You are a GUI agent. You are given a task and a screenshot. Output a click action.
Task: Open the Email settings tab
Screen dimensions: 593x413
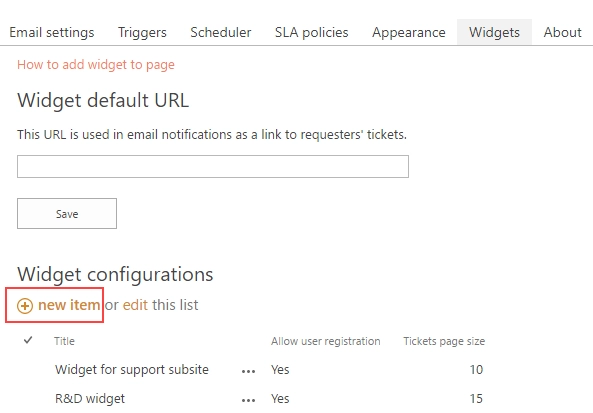[x=52, y=32]
